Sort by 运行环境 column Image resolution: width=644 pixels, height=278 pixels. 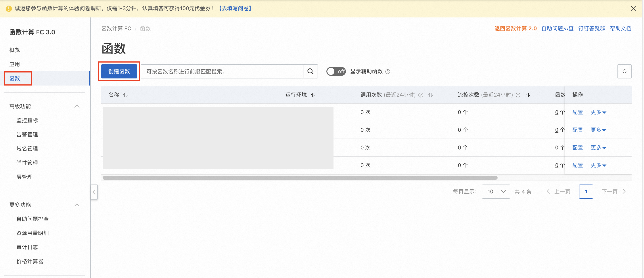[x=313, y=95]
